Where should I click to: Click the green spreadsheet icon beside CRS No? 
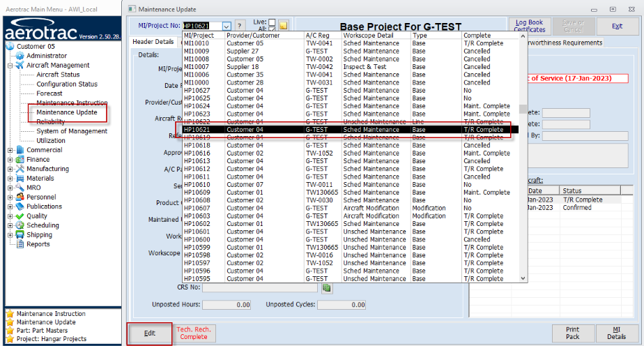pos(326,287)
